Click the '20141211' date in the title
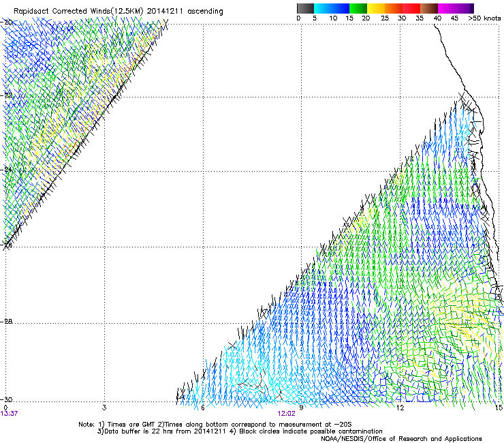 [165, 11]
